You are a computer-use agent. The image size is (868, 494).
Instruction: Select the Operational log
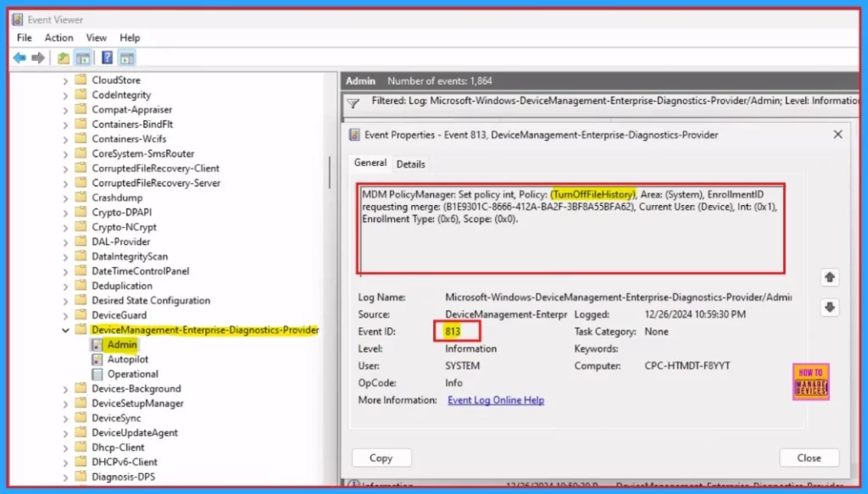[x=133, y=374]
